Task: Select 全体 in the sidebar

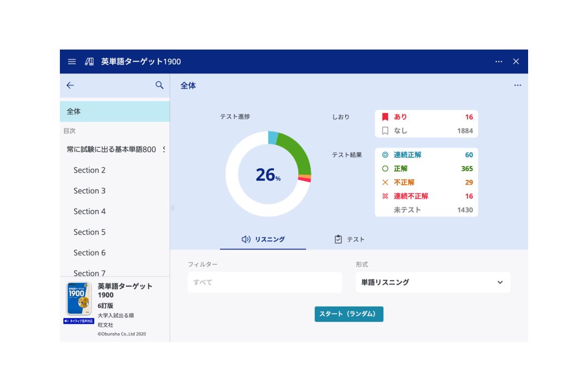Action: pos(115,112)
